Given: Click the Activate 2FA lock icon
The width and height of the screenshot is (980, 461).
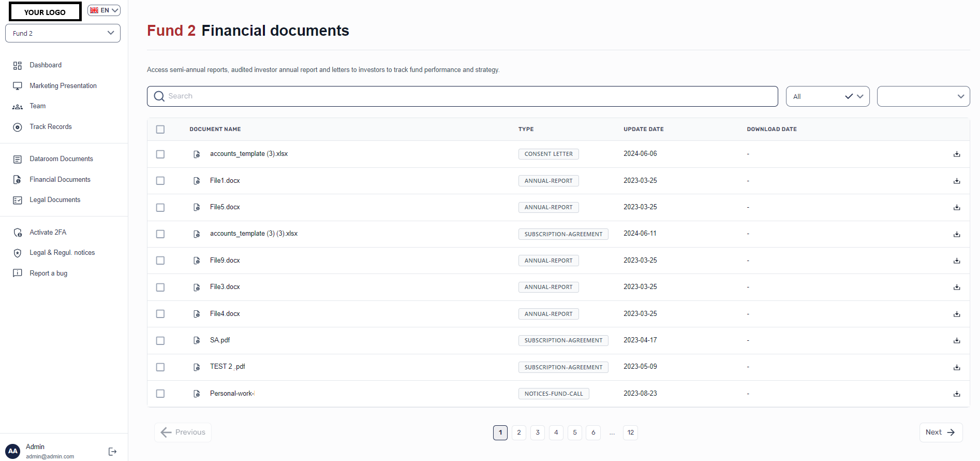Looking at the screenshot, I should pyautogui.click(x=18, y=233).
